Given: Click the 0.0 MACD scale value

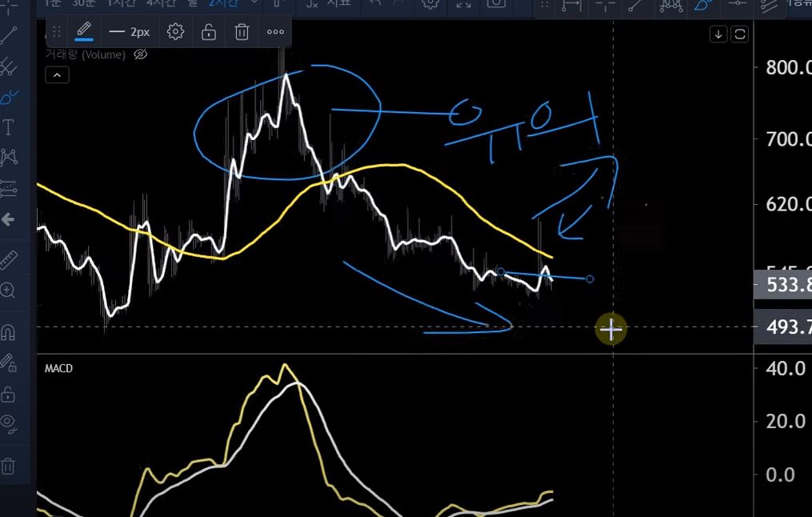Looking at the screenshot, I should 780,475.
